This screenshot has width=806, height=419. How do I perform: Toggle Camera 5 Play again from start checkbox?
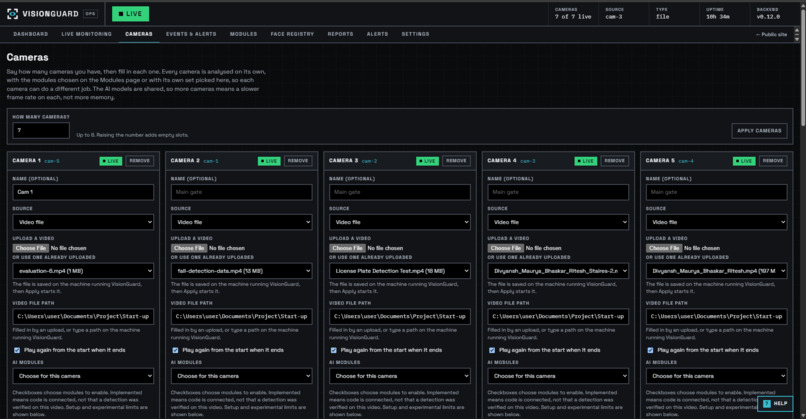coord(650,350)
